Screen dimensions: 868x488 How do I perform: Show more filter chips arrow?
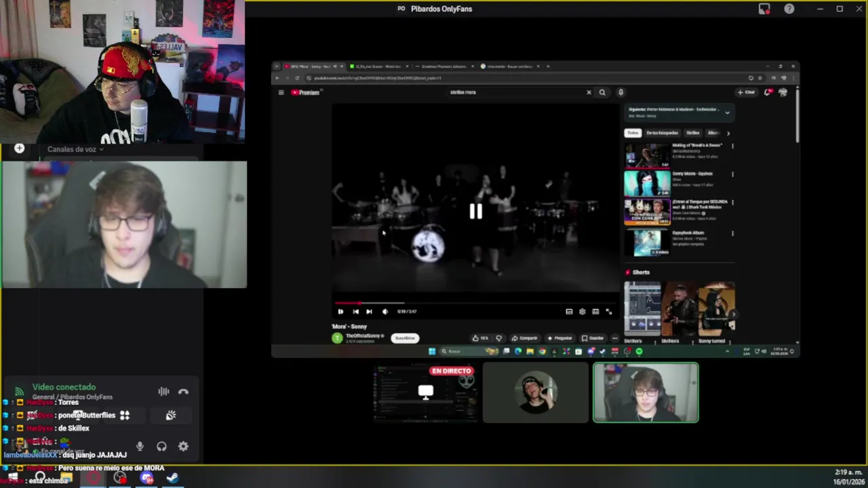pyautogui.click(x=728, y=133)
